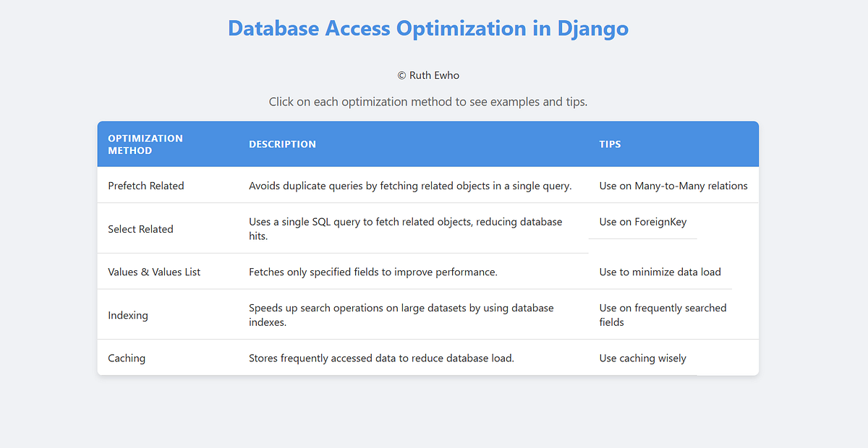Click the minimize data load tip

coord(660,272)
